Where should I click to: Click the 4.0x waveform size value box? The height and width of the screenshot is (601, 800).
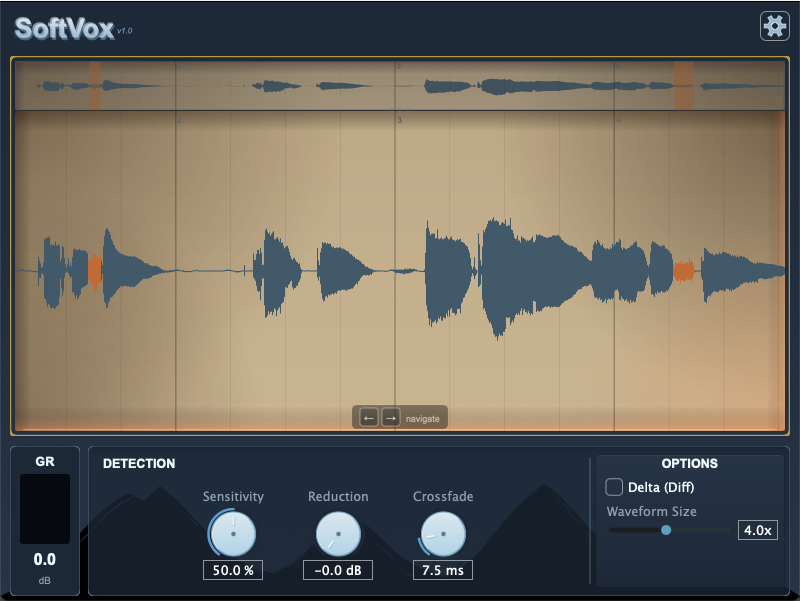[757, 530]
